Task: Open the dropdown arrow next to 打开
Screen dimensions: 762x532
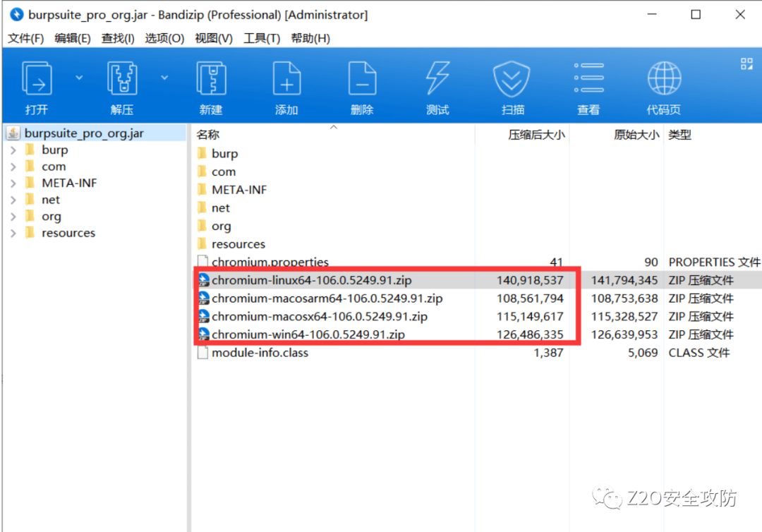Action: coord(79,78)
